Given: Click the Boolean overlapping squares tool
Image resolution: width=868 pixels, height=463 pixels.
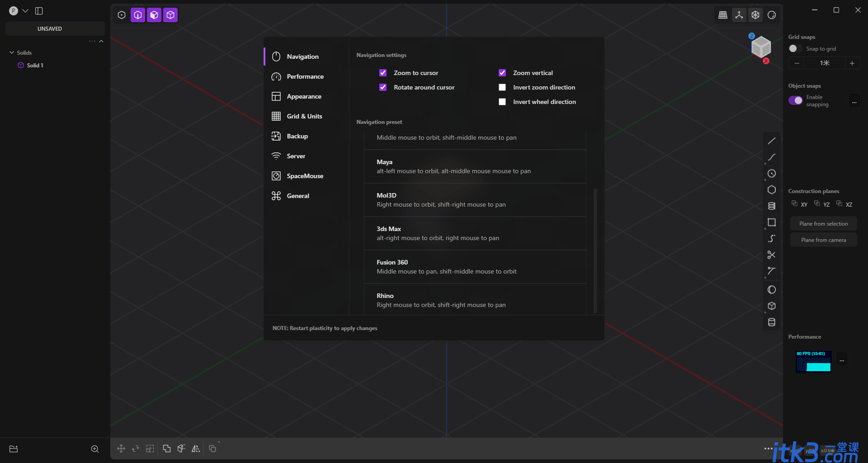Looking at the screenshot, I should click(x=167, y=449).
